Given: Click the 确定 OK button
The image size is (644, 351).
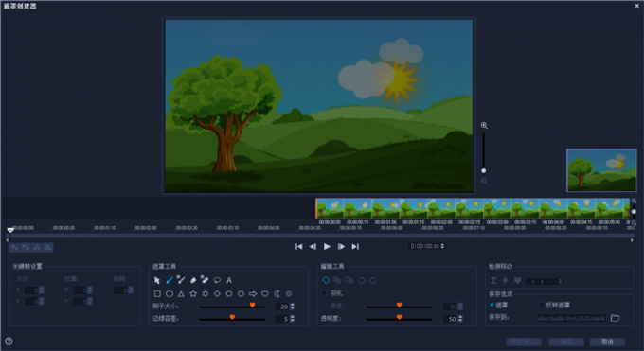Looking at the screenshot, I should (566, 342).
